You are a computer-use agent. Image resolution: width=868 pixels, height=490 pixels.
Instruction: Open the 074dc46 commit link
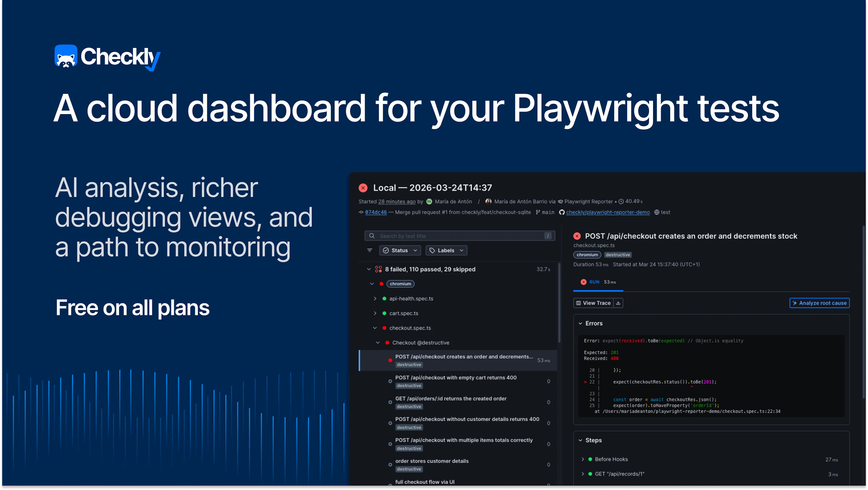click(x=376, y=212)
